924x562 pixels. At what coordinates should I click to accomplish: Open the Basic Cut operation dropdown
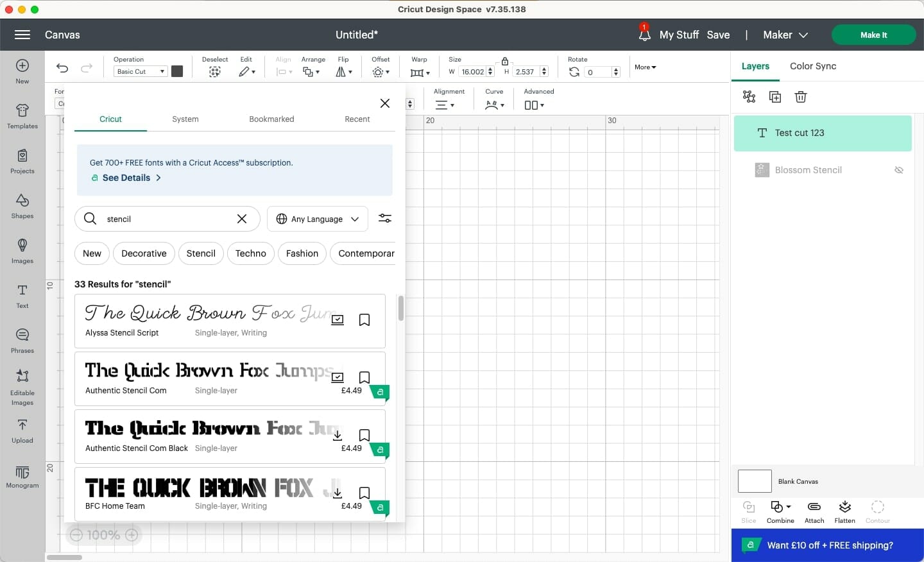141,71
